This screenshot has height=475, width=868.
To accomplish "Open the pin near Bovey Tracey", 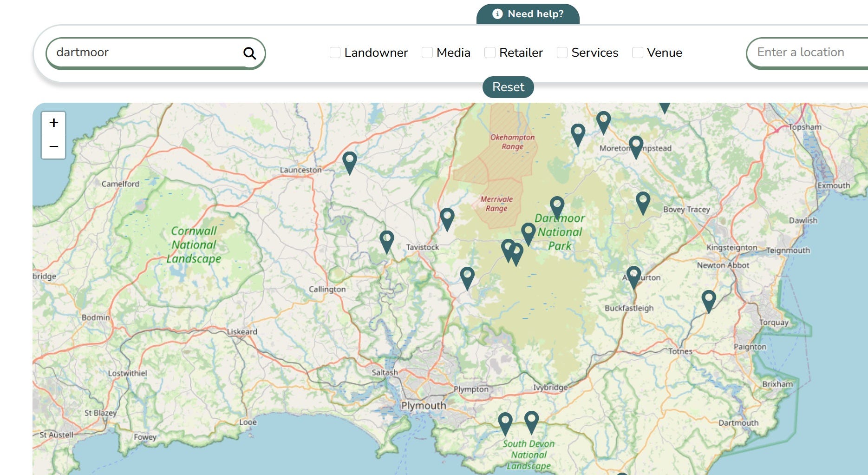I will tap(643, 203).
